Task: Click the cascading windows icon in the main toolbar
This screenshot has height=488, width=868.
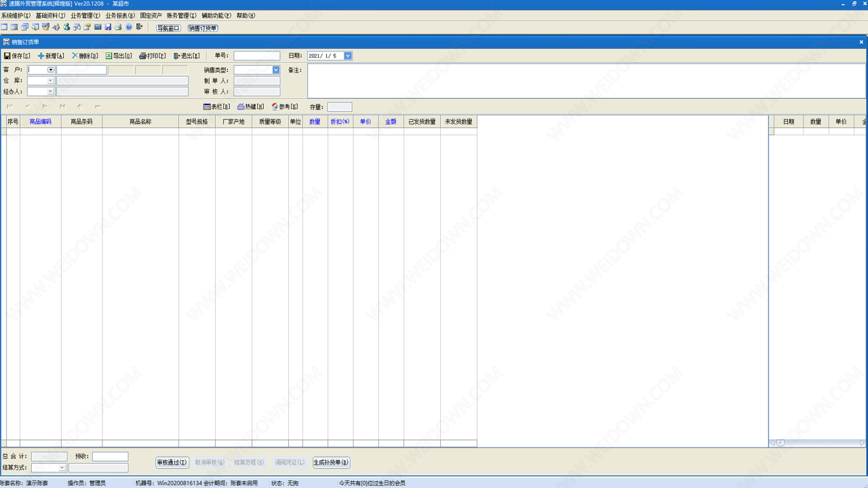Action: coord(24,27)
